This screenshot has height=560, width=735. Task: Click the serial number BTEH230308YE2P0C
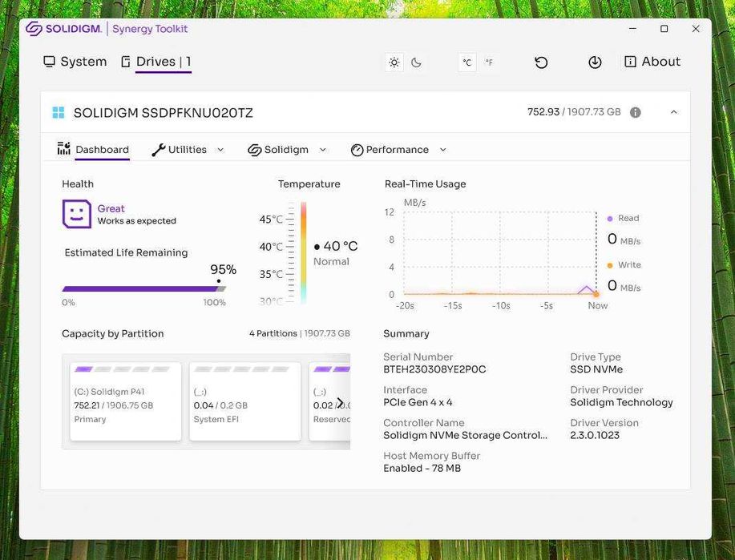(434, 369)
